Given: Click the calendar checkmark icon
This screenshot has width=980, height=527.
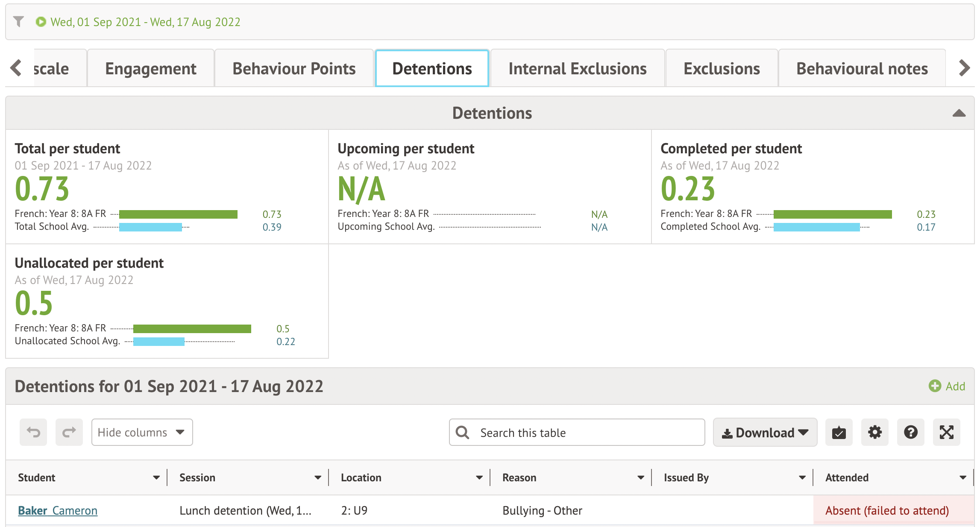Looking at the screenshot, I should [x=839, y=432].
